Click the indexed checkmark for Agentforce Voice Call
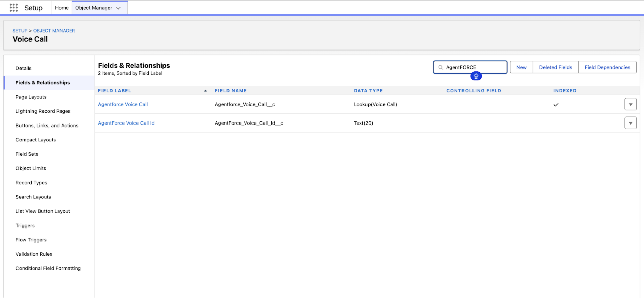 click(556, 105)
